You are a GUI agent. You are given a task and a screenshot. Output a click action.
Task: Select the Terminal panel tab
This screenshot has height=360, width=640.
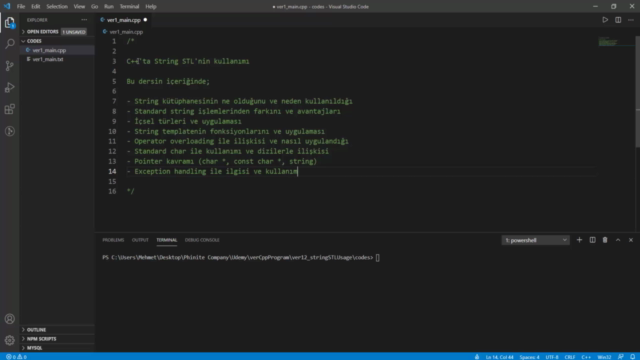click(167, 240)
